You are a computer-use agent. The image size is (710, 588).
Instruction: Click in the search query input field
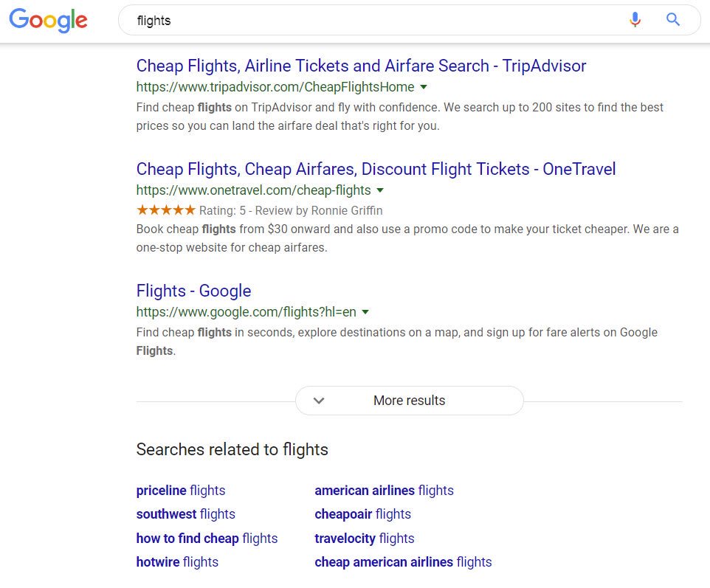295,20
